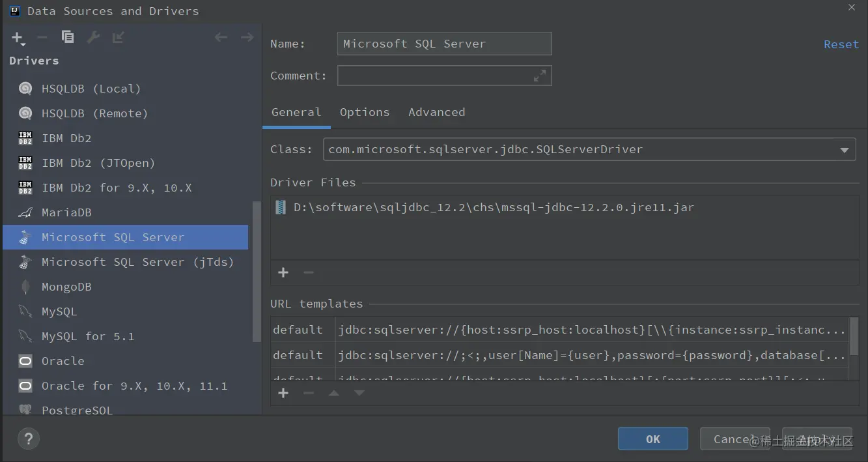
Task: Add a new URL template
Action: tap(283, 393)
